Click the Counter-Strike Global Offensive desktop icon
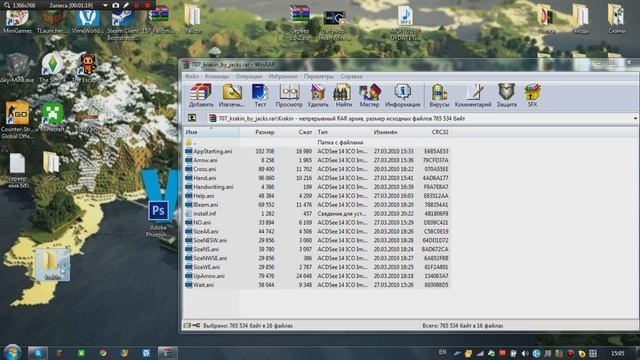 (17, 120)
